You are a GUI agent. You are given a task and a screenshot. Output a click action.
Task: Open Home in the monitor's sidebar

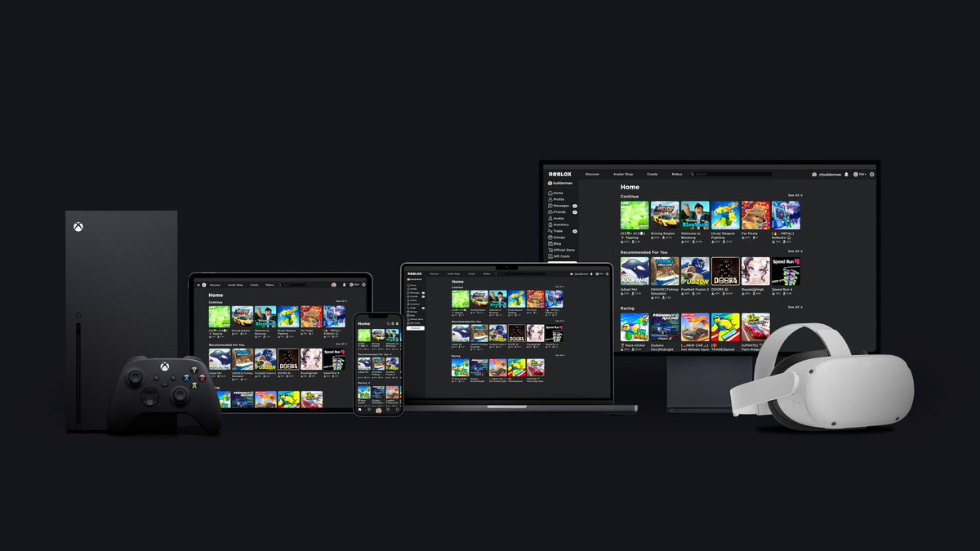point(555,193)
